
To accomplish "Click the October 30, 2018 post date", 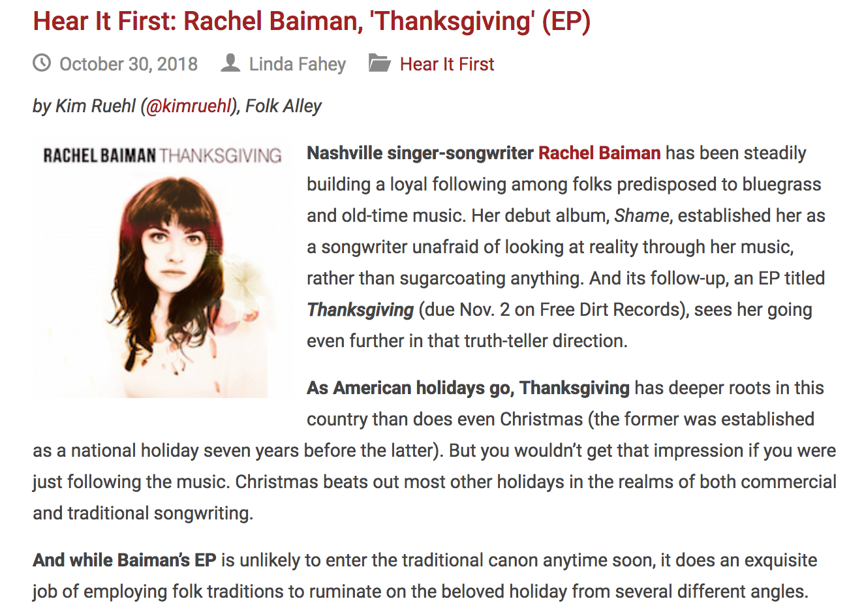I will point(129,64).
